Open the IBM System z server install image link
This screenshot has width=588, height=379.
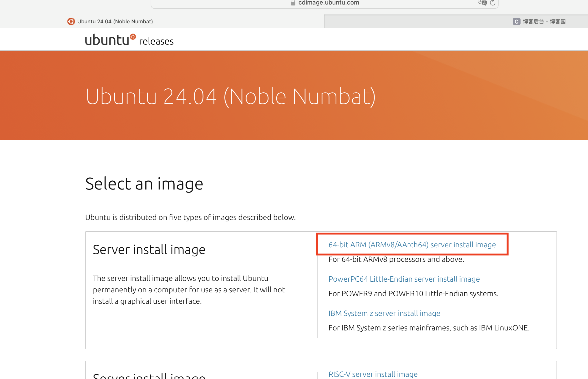click(384, 313)
